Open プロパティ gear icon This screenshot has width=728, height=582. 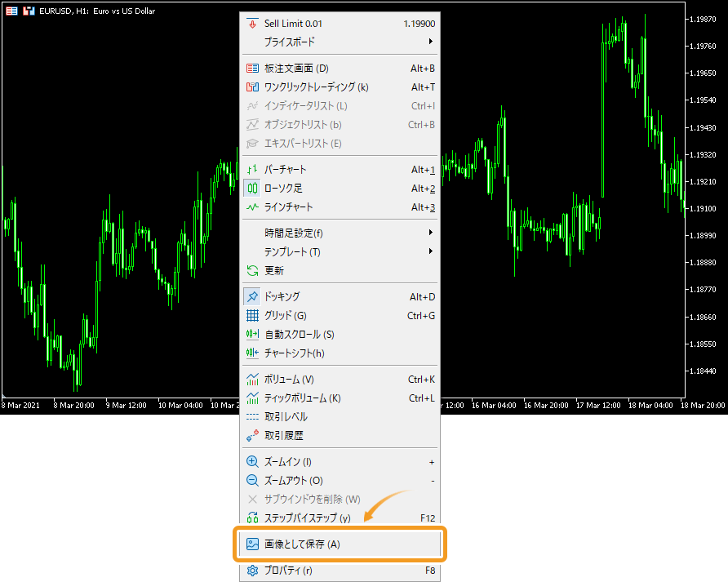click(x=252, y=571)
